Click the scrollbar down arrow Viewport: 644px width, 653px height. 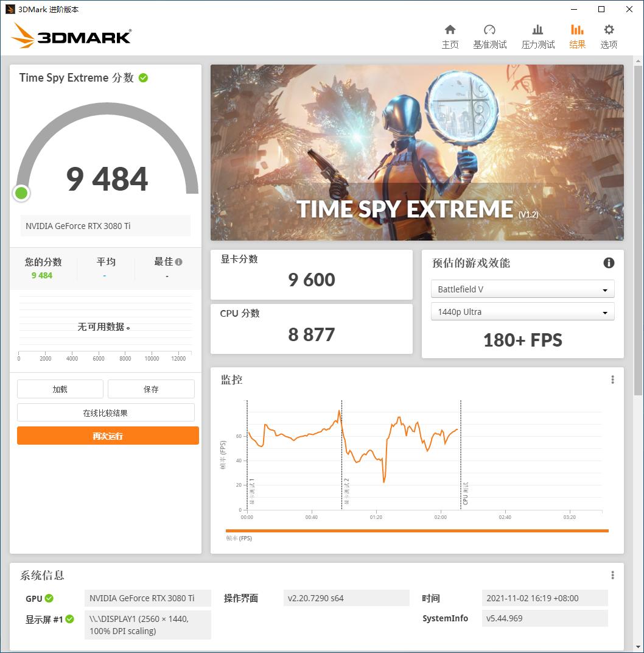tap(638, 647)
